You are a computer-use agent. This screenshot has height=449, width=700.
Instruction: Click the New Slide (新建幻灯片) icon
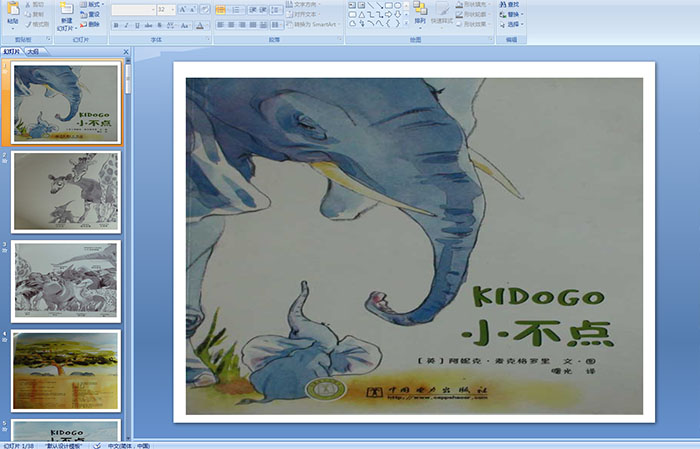point(66,9)
